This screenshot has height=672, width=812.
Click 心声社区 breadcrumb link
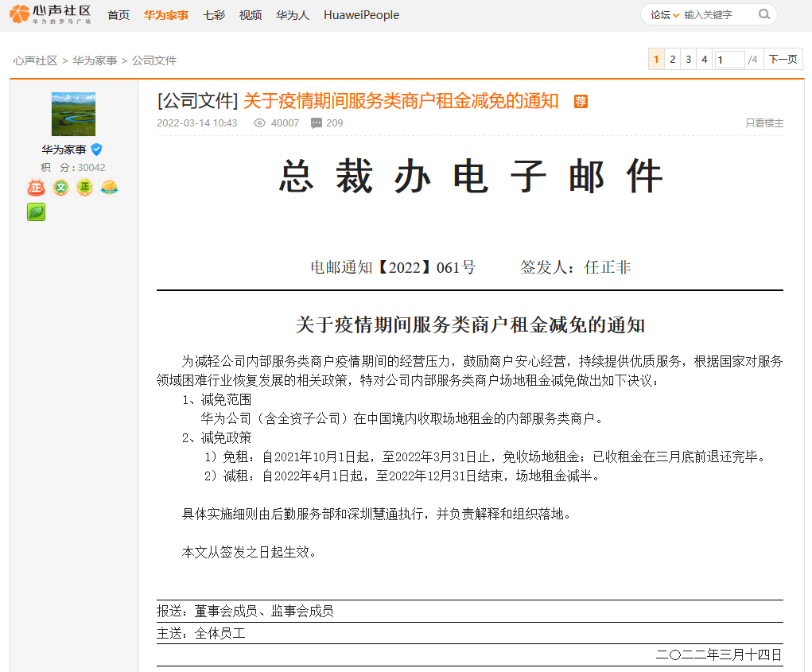pos(35,60)
